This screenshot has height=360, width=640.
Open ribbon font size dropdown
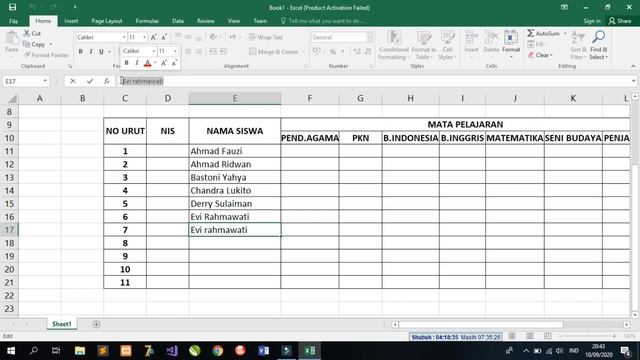click(x=144, y=37)
